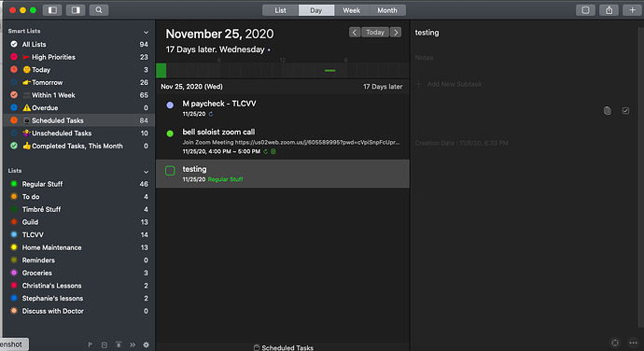
Task: Click the Unscheduled Tasks emoji icon
Action: click(x=27, y=133)
